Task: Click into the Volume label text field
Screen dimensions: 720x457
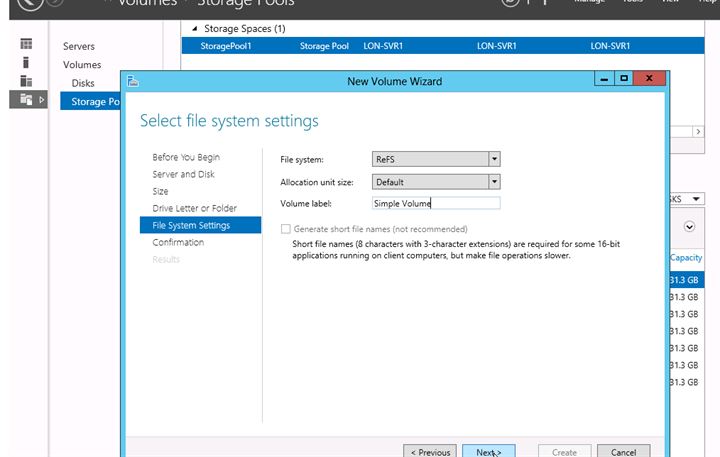Action: pos(435,203)
